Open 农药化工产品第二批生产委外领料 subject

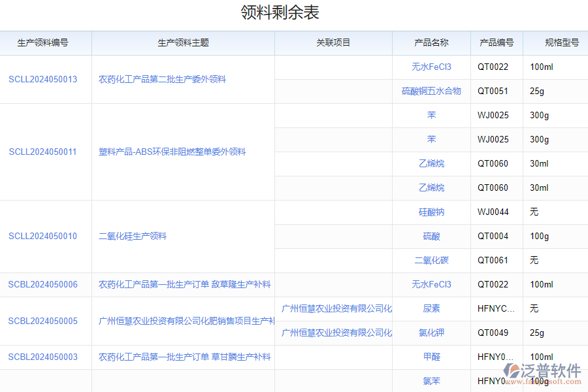coord(162,79)
